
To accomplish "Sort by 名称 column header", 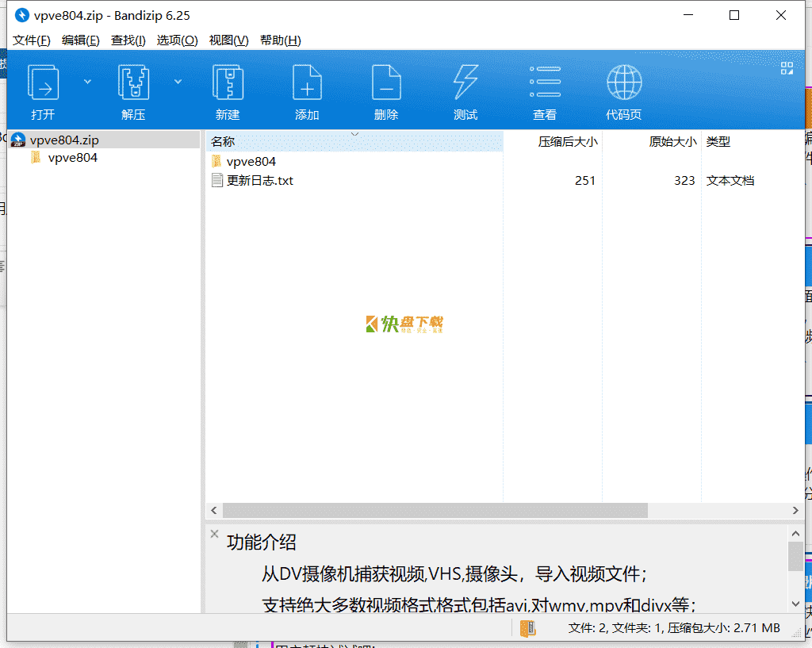I will coord(354,141).
